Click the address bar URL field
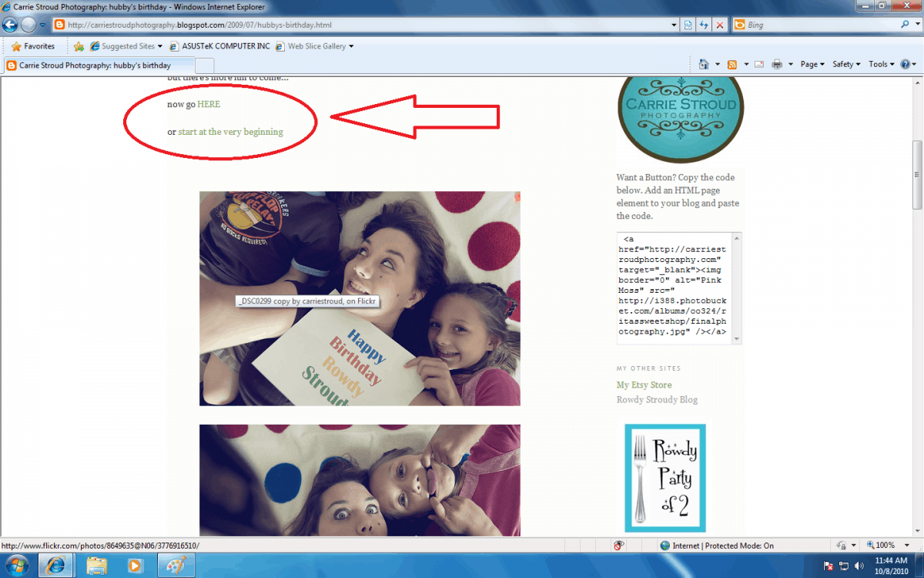This screenshot has height=578, width=924. (x=366, y=25)
